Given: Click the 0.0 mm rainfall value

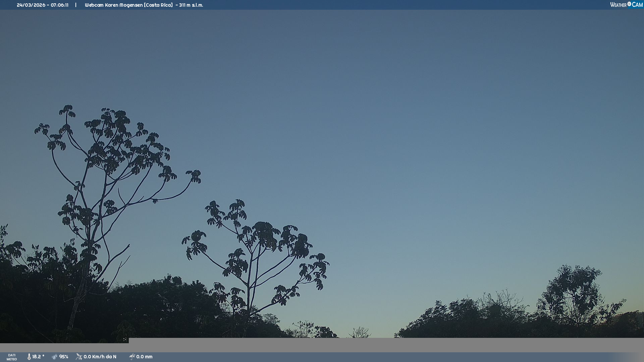Looking at the screenshot, I should pyautogui.click(x=144, y=357).
